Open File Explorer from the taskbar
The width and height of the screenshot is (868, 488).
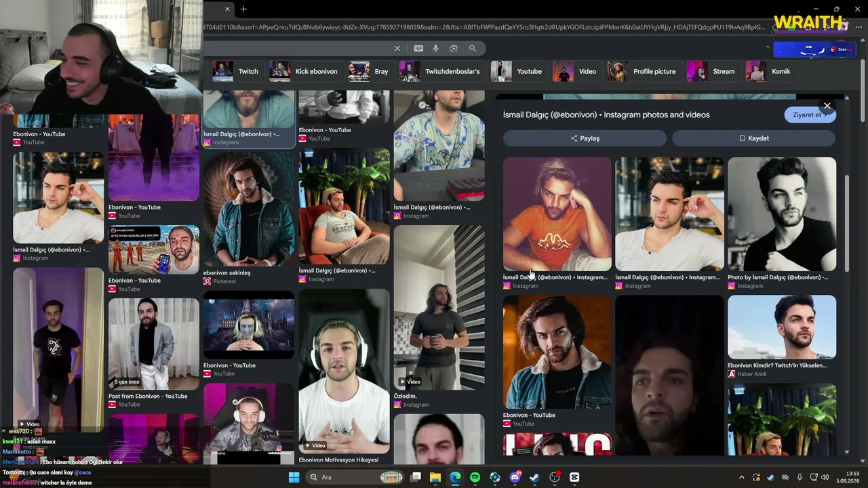(435, 477)
